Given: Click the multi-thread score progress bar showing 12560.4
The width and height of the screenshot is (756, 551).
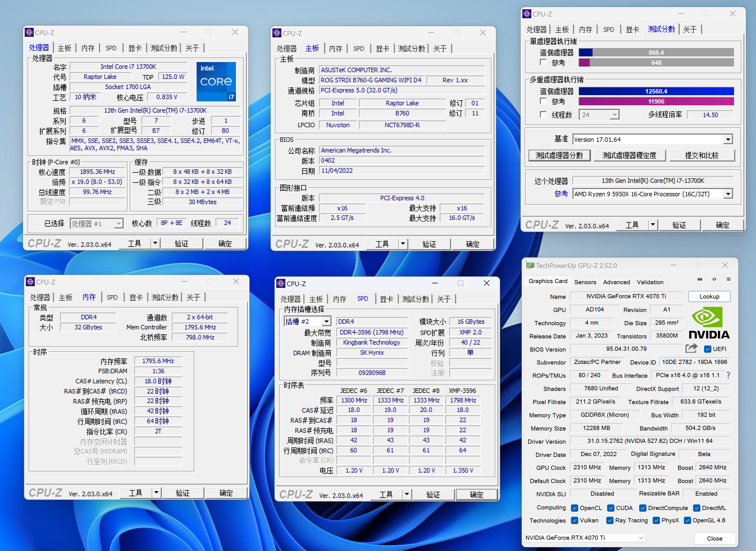Looking at the screenshot, I should (656, 91).
